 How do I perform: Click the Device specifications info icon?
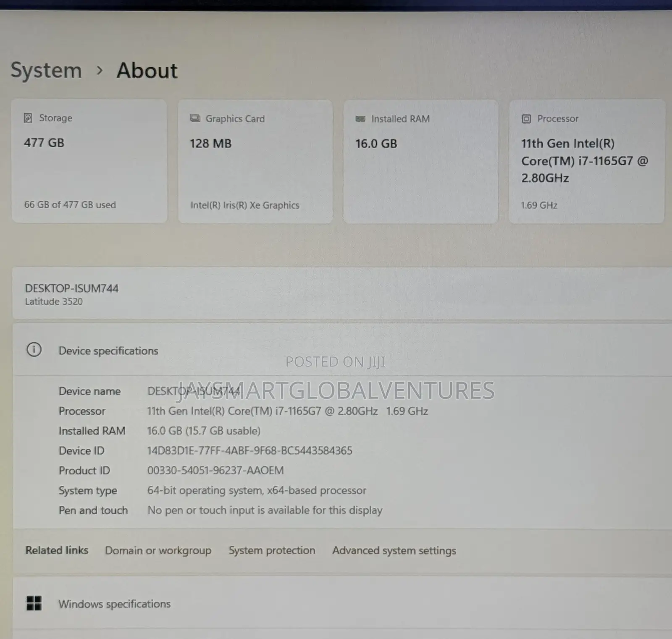click(34, 350)
